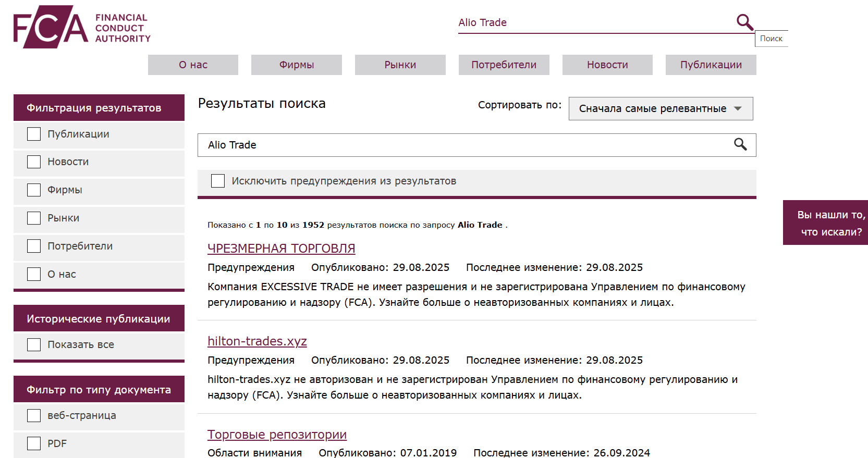Open the Потребители menu
Screen dimensions: 868x458
(x=504, y=65)
